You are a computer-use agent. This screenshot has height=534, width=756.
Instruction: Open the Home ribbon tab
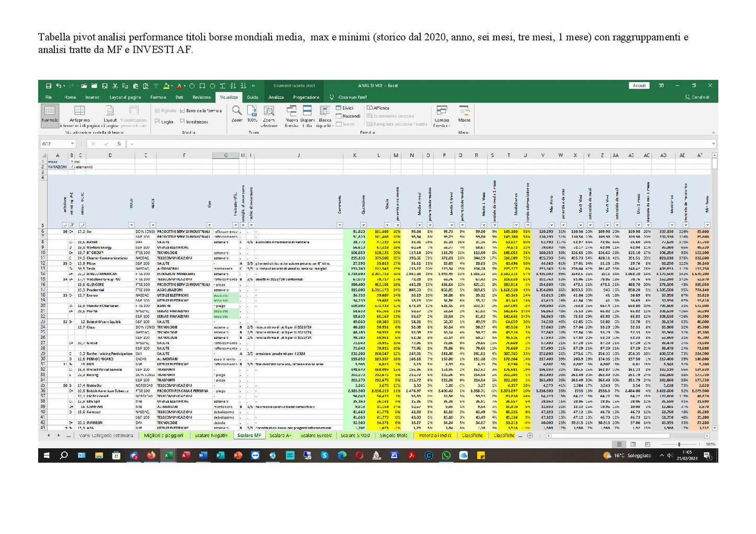[x=70, y=97]
